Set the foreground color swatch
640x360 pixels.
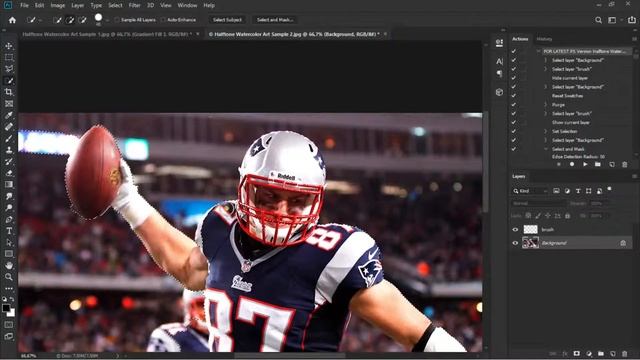click(x=6, y=308)
